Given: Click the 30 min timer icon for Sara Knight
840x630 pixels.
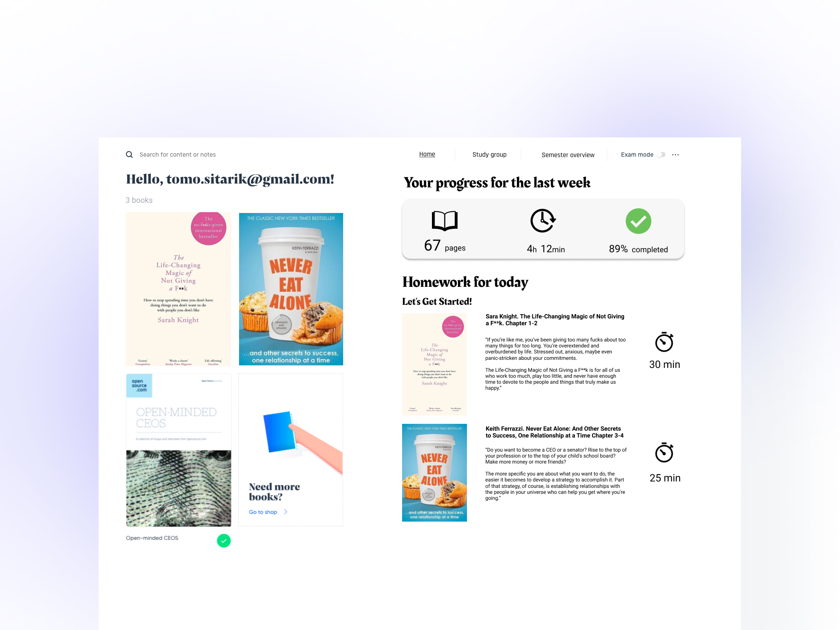Looking at the screenshot, I should click(663, 343).
